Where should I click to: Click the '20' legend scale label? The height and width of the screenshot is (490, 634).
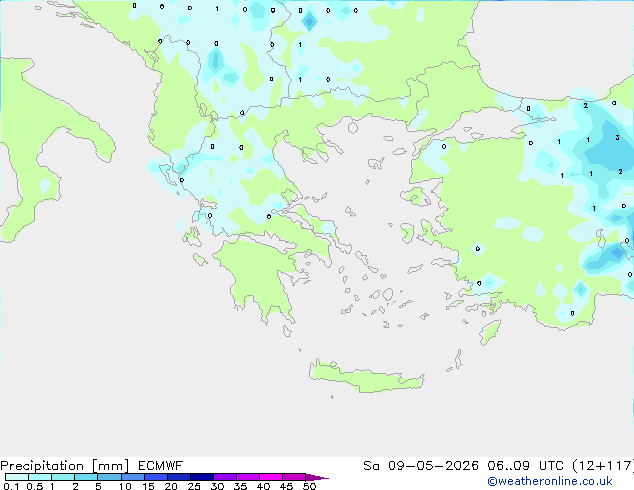(x=171, y=486)
